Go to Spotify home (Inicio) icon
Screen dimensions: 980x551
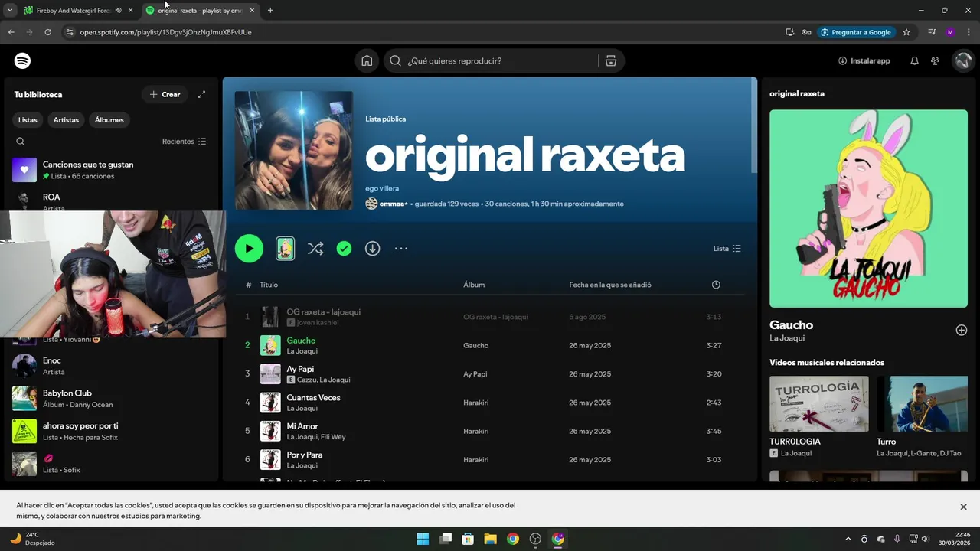coord(367,60)
